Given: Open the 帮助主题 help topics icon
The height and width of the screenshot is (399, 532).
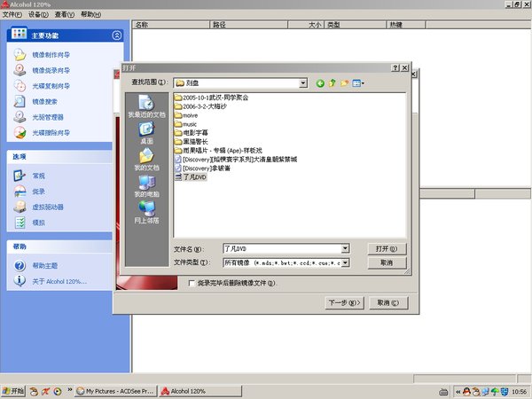Looking at the screenshot, I should (x=20, y=265).
